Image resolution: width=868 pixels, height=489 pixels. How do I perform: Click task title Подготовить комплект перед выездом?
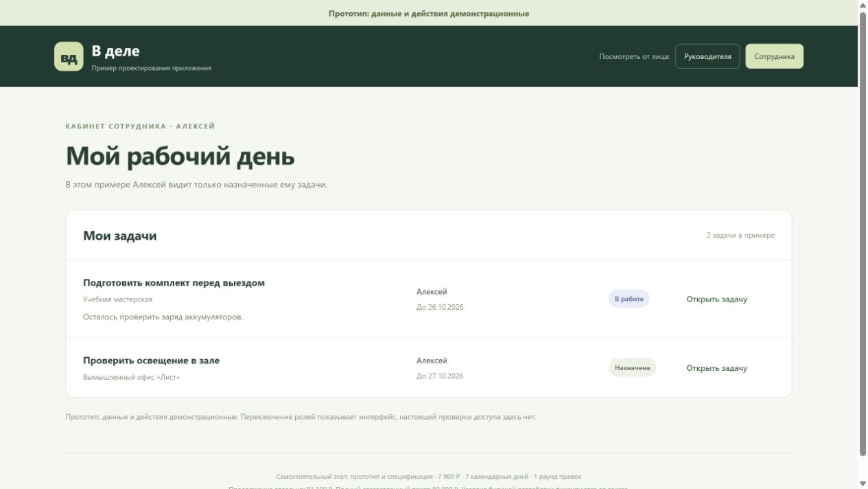(x=174, y=283)
